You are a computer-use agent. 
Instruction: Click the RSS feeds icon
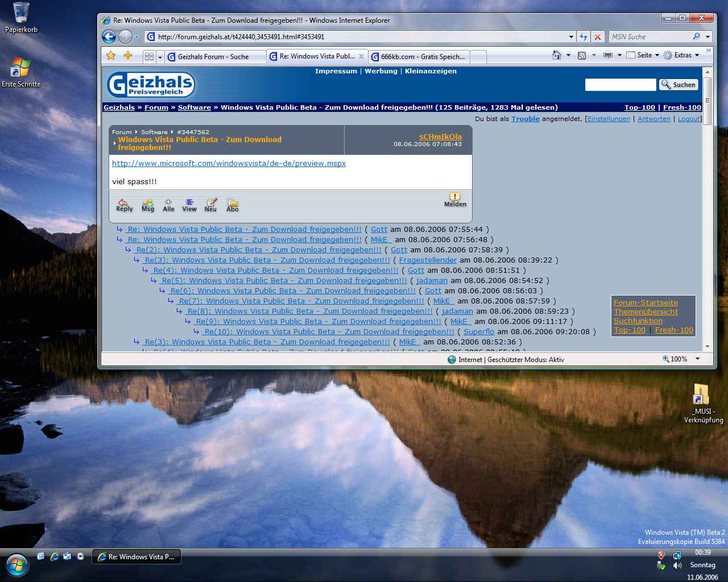(x=582, y=55)
